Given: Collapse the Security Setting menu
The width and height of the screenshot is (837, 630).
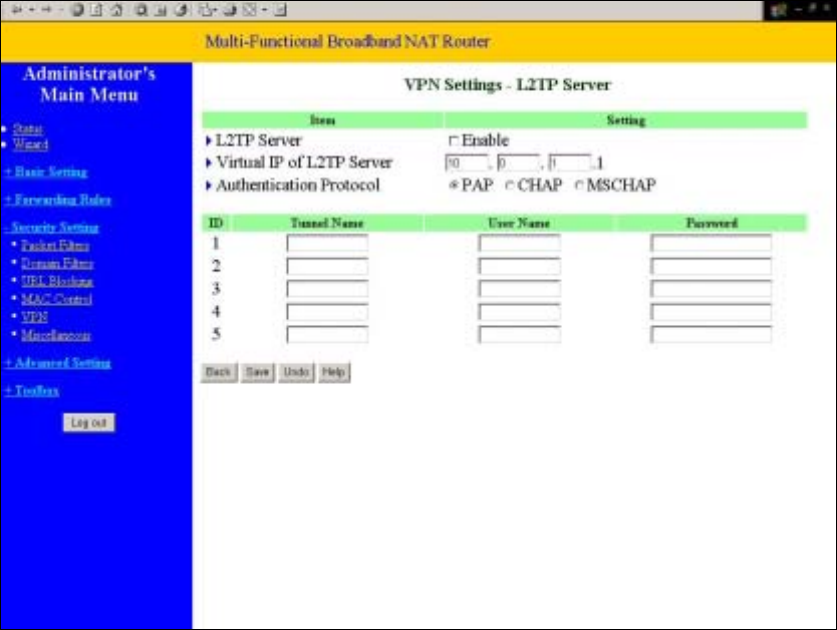Looking at the screenshot, I should click(51, 227).
